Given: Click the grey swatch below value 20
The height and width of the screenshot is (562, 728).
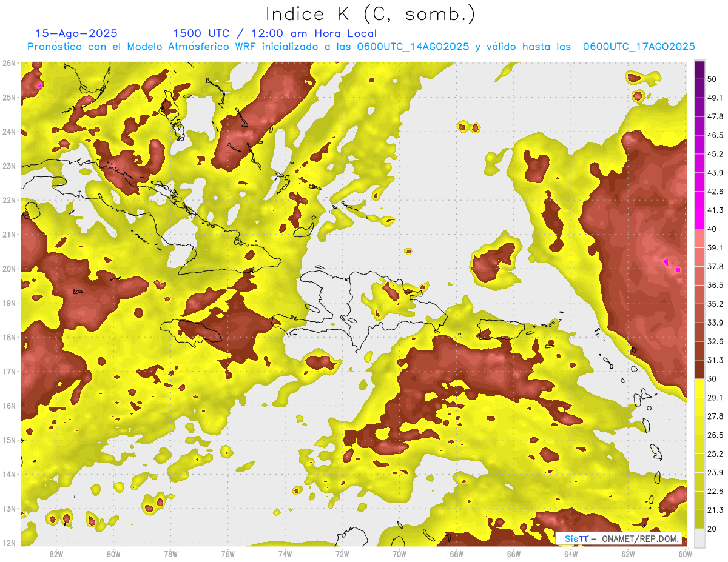Looking at the screenshot, I should [x=699, y=537].
